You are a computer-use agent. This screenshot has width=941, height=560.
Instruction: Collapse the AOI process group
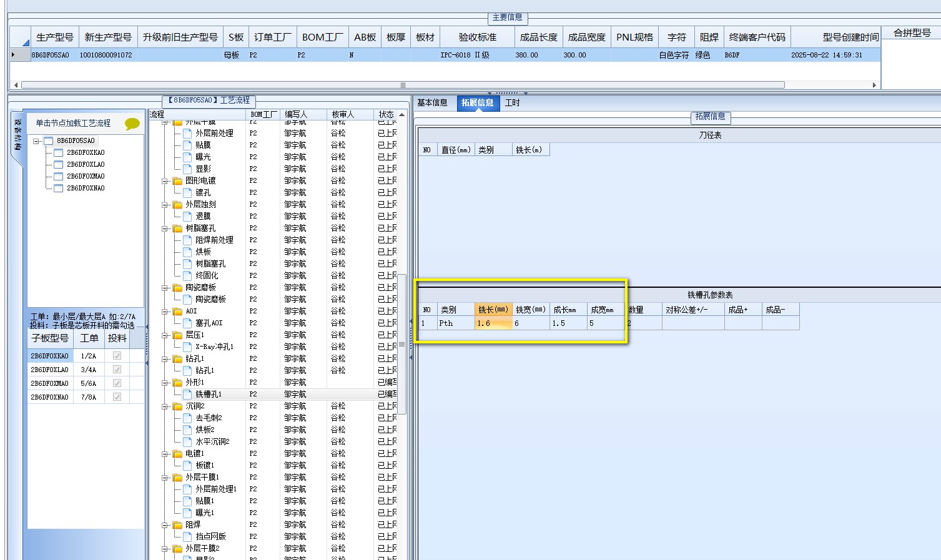(165, 312)
